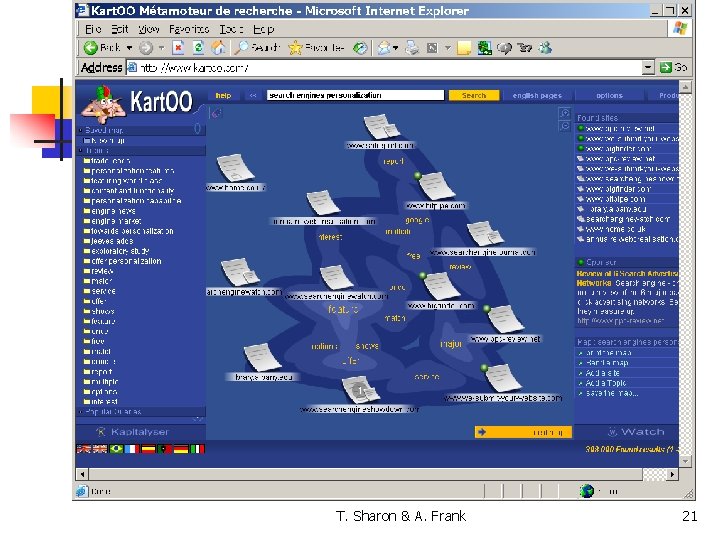This screenshot has width=720, height=540.
Task: Click page icon above www.we-submit-your-website.com on map
Action: coord(502,378)
